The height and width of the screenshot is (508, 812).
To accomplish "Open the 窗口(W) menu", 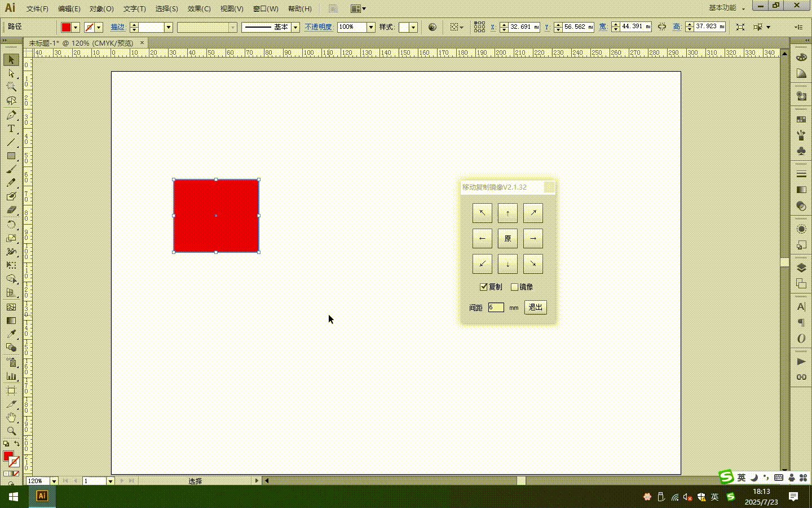I will [x=266, y=8].
